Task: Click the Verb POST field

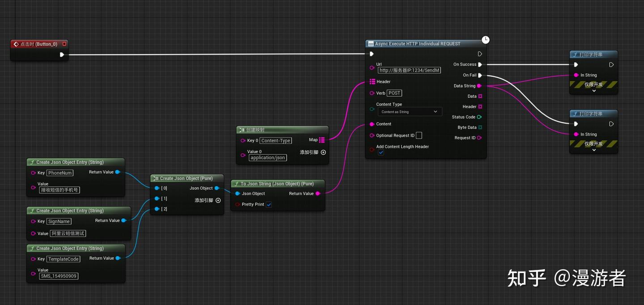Action: 394,93
